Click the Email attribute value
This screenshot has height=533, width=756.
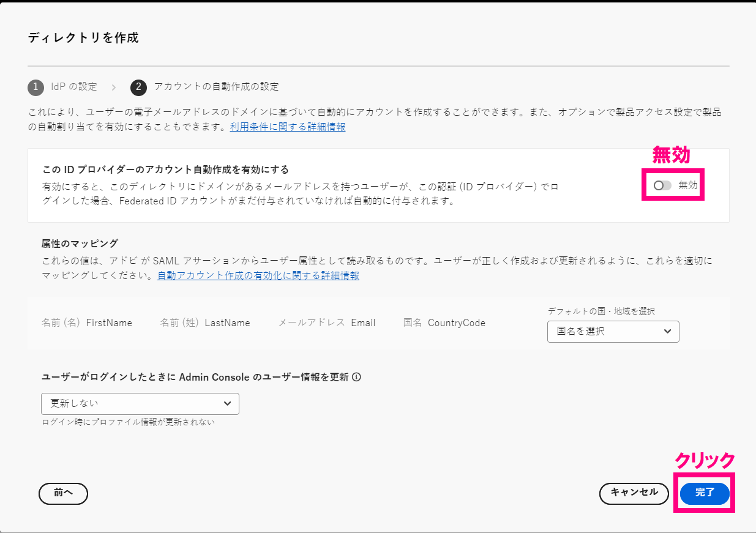(363, 322)
